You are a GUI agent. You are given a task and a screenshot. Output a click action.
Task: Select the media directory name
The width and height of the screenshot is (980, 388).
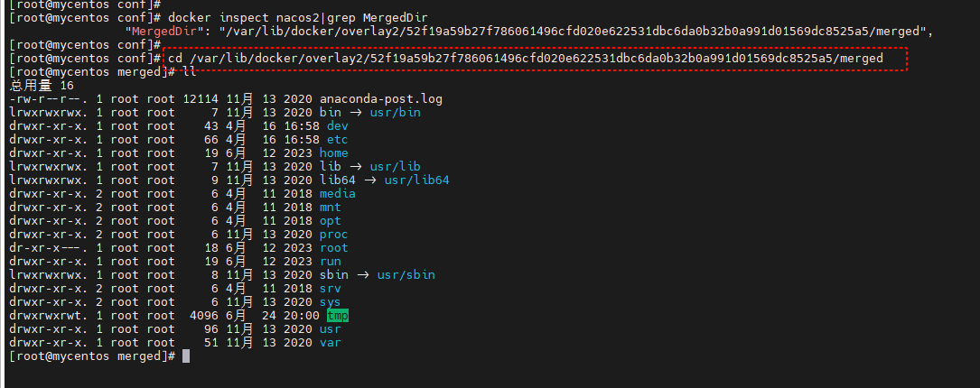point(338,194)
